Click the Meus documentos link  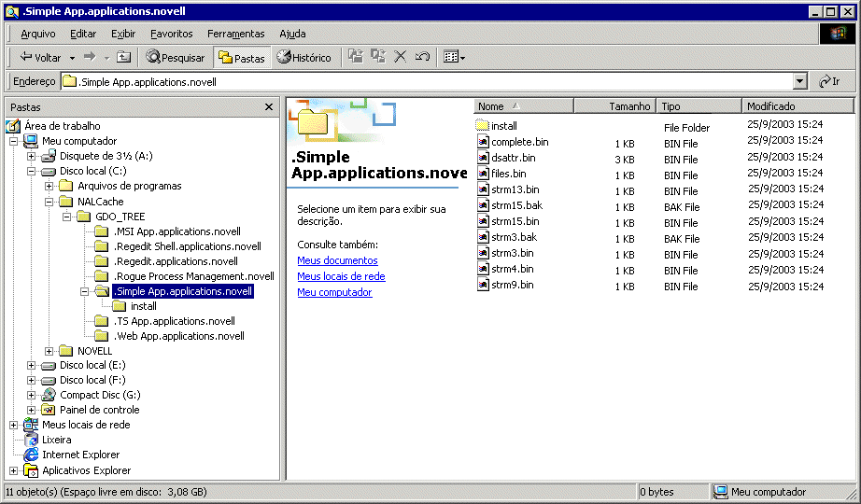pyautogui.click(x=337, y=260)
